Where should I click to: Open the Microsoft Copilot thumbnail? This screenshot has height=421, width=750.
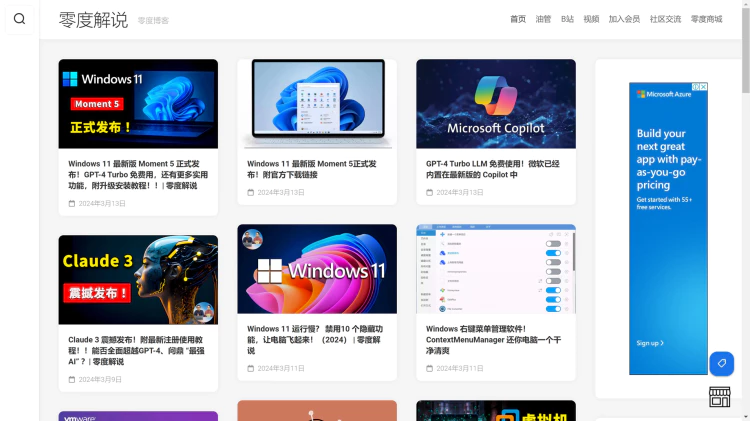496,104
